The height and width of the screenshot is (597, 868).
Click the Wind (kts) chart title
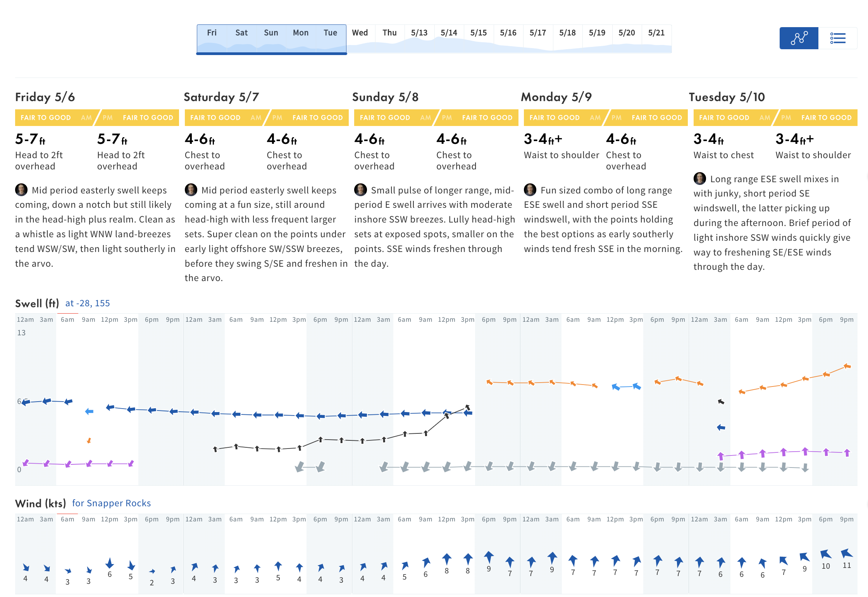click(x=41, y=503)
